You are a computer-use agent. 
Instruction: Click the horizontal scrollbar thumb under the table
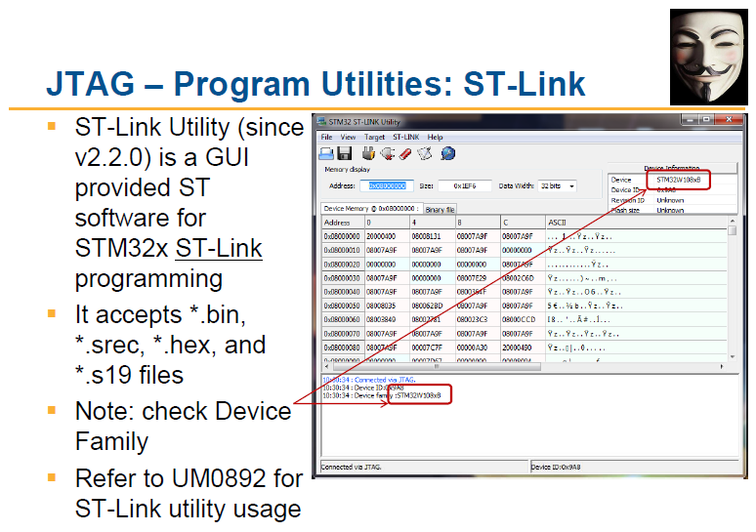pos(437,367)
